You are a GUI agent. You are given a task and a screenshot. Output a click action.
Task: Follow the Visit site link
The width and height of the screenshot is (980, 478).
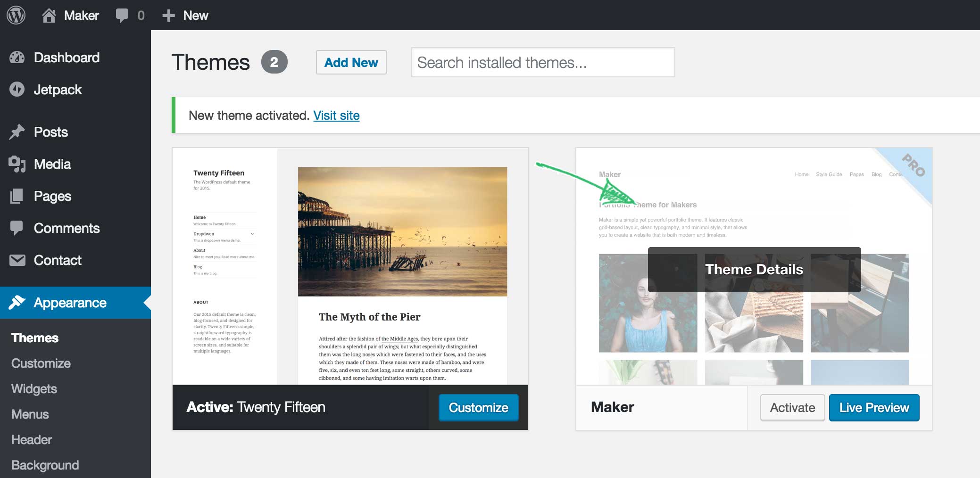coord(336,115)
